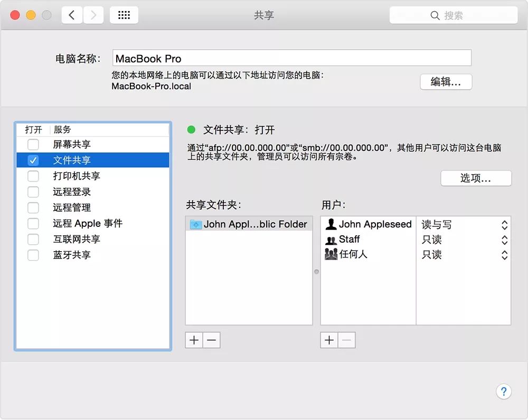Select John Appl...blic Folder entry
Image resolution: width=528 pixels, height=420 pixels.
[x=249, y=224]
